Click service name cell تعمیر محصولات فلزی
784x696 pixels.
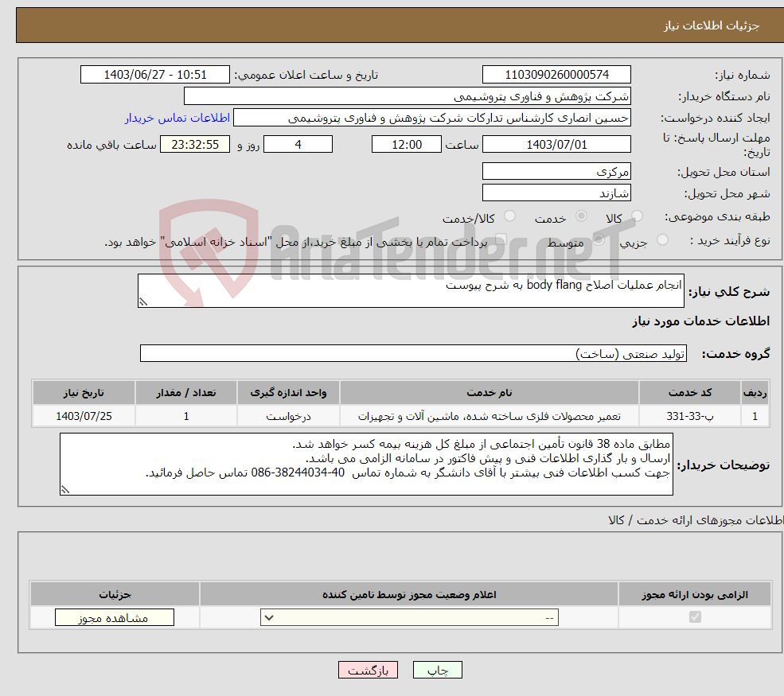(490, 416)
